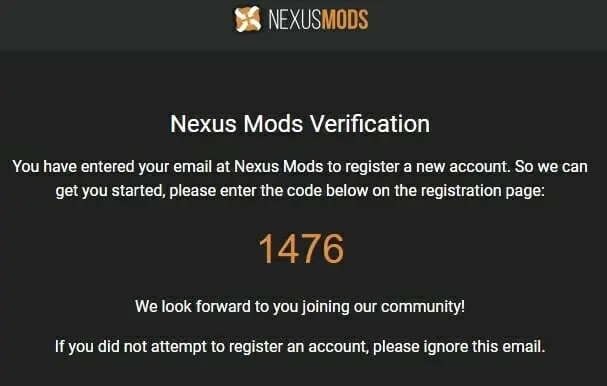Click the digit 7 in the code
The height and width of the screenshot is (386, 607).
pos(311,249)
